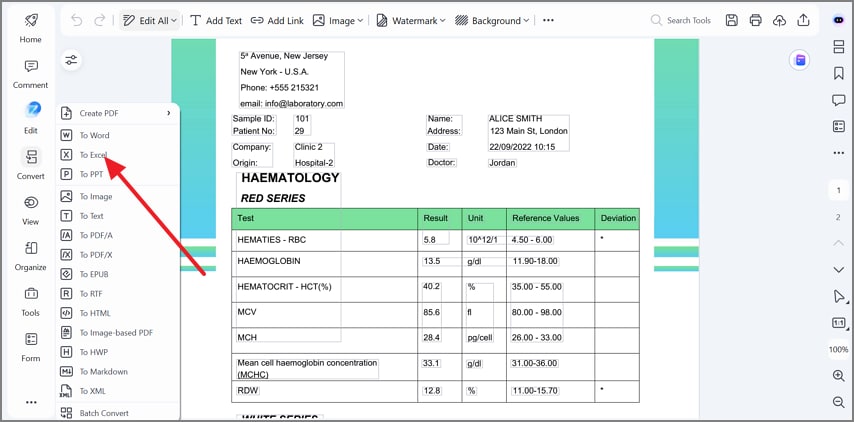Show more sidebar options (three dots)
The image size is (854, 422).
click(x=31, y=402)
